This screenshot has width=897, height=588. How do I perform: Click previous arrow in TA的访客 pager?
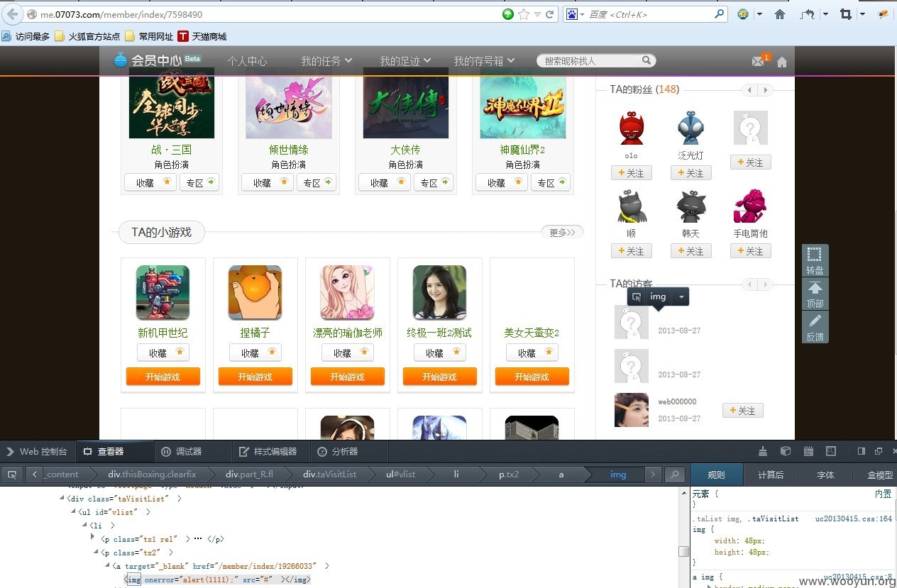coord(749,284)
